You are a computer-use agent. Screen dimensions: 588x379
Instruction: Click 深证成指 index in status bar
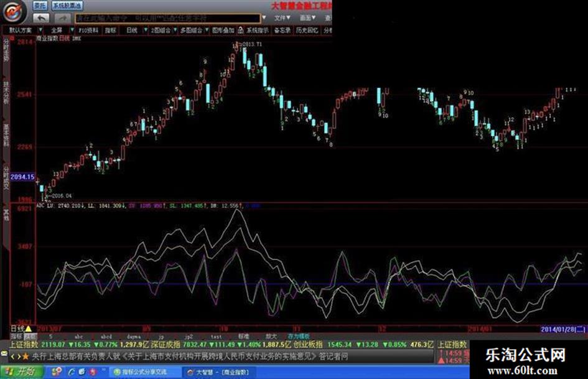166,345
